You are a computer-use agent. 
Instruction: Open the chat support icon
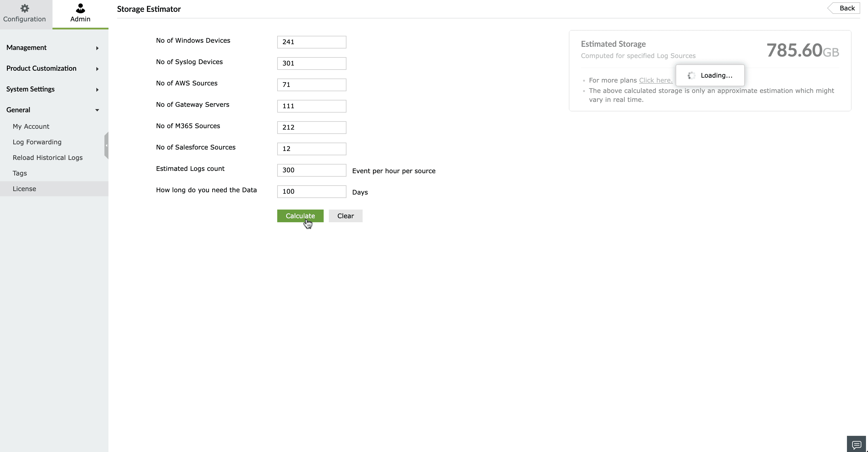(856, 444)
